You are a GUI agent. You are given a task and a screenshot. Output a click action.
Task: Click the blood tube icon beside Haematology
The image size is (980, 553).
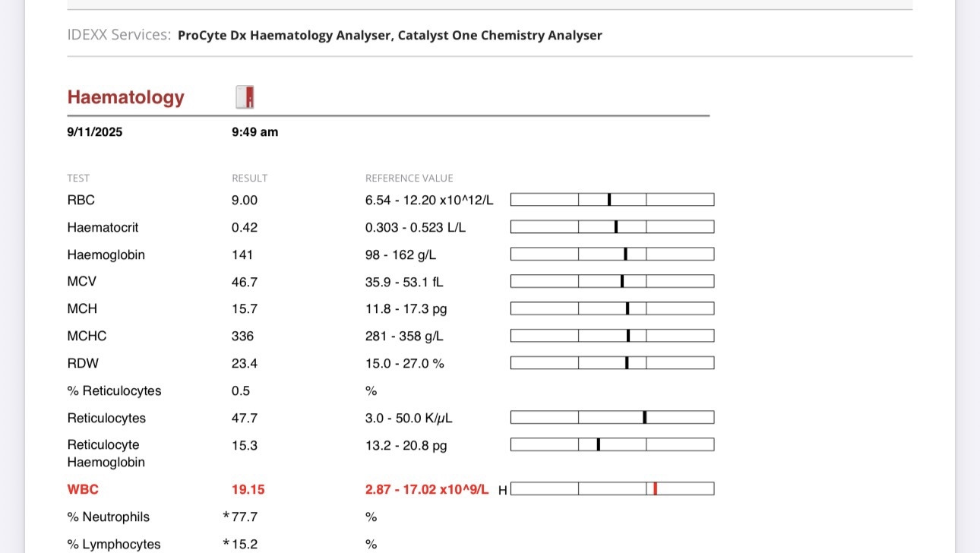point(245,97)
